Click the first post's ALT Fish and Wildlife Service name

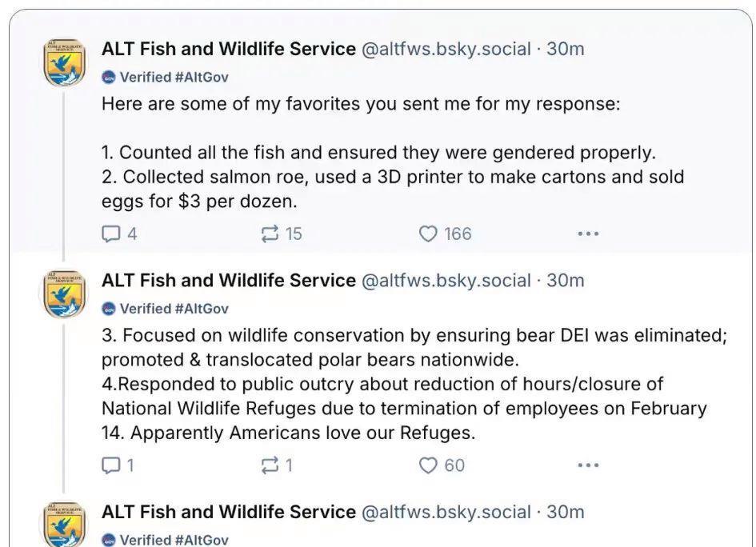coord(228,49)
